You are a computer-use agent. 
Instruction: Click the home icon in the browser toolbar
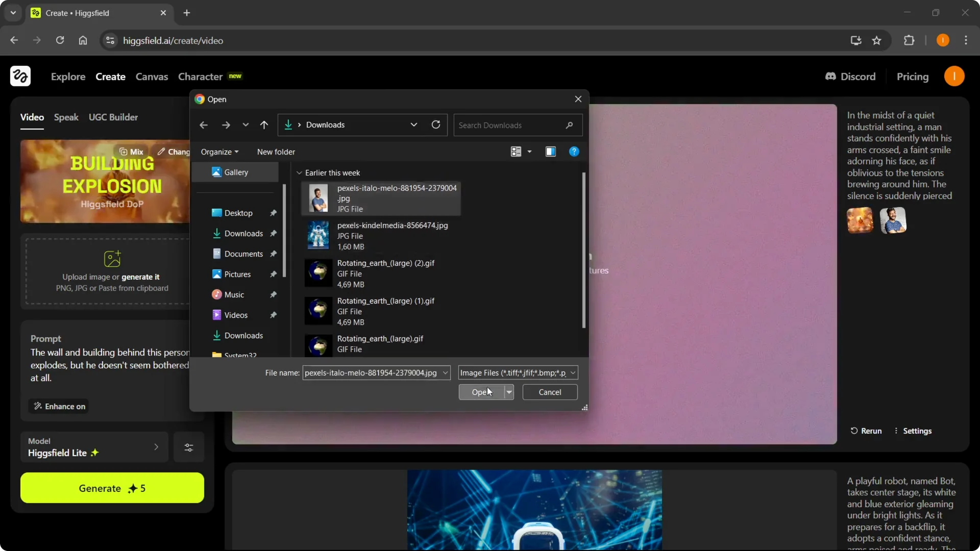pos(83,40)
